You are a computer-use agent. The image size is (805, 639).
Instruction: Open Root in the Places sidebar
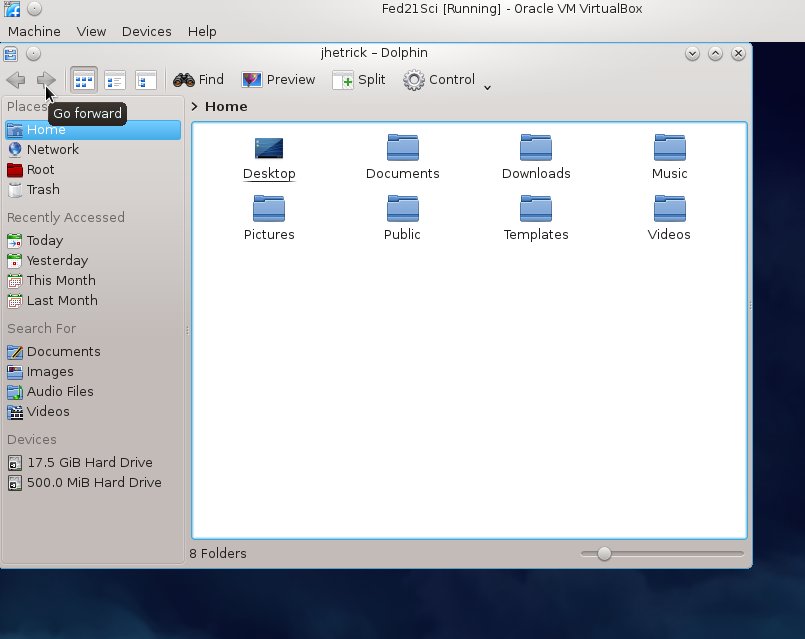pyautogui.click(x=40, y=169)
